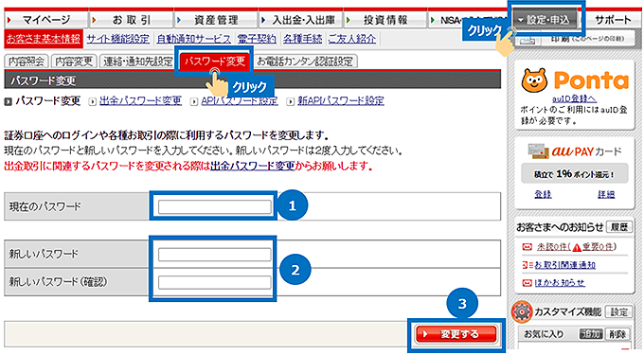Click the mail icon beside 未読0件
This screenshot has height=355, width=644.
pyautogui.click(x=527, y=247)
